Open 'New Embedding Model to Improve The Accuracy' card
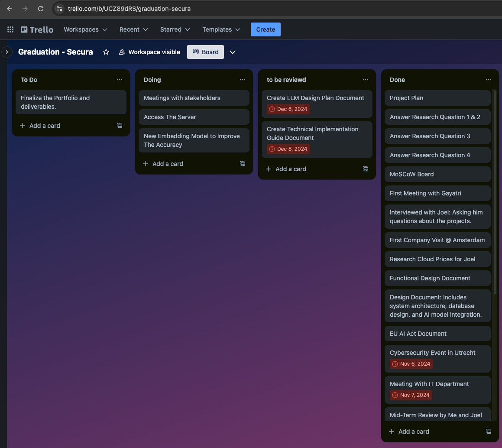This screenshot has height=448, width=502. [194, 140]
